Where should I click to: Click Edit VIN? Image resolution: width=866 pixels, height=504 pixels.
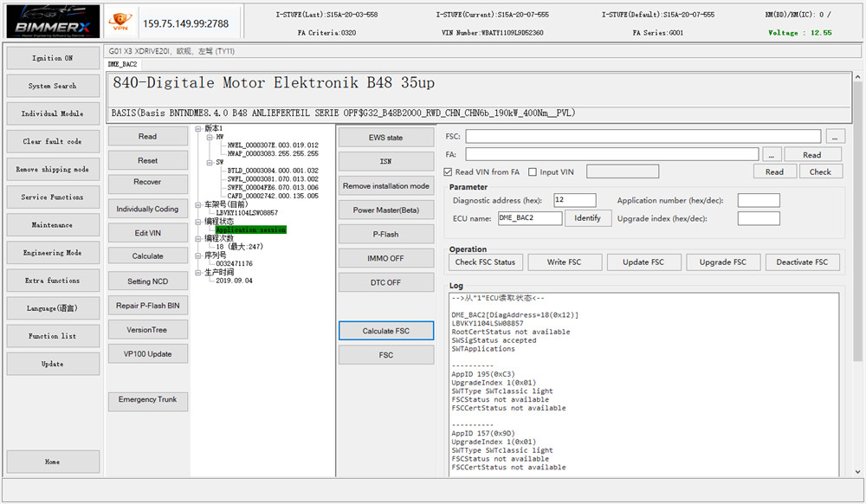(x=147, y=233)
